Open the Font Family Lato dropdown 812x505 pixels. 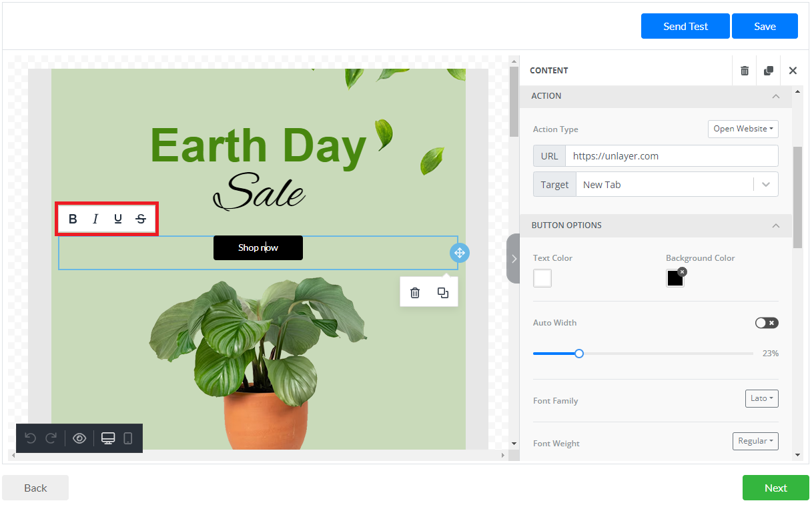coord(761,398)
